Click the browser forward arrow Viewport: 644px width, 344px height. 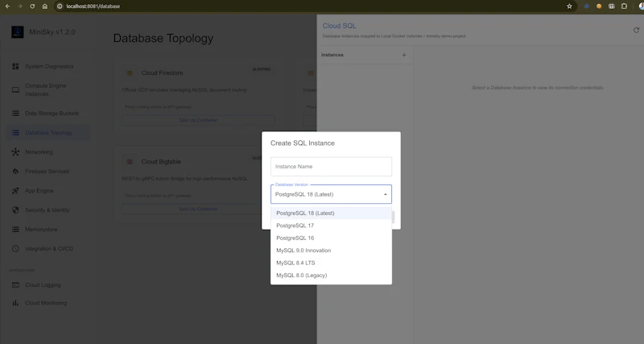[19, 6]
